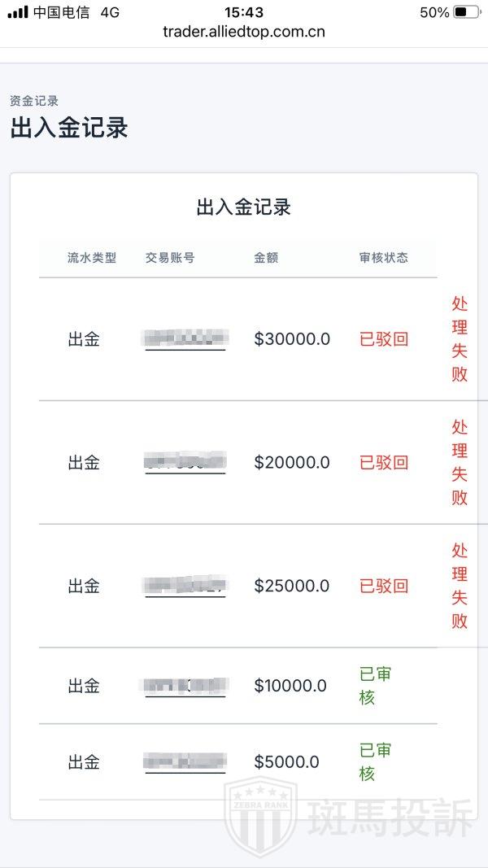The image size is (488, 868).
Task: Open account link in the $30000.0 row
Action: tap(185, 338)
